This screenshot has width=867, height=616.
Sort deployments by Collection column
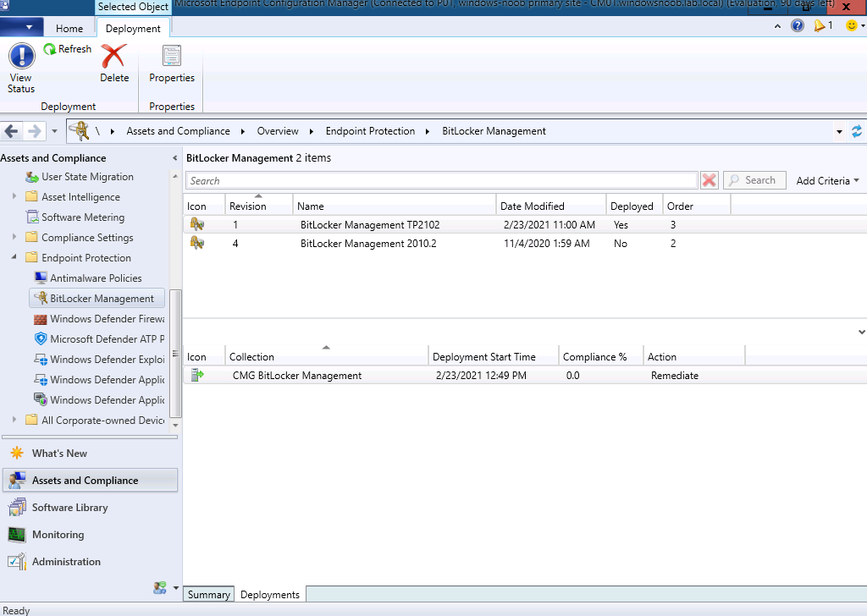click(326, 357)
